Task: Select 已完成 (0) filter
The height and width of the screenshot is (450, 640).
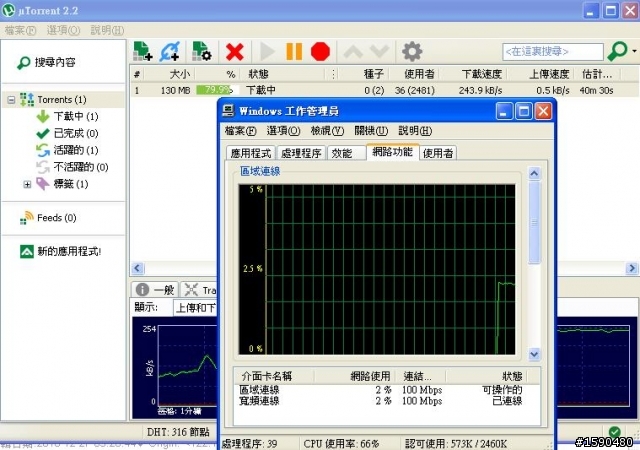Action: point(67,134)
